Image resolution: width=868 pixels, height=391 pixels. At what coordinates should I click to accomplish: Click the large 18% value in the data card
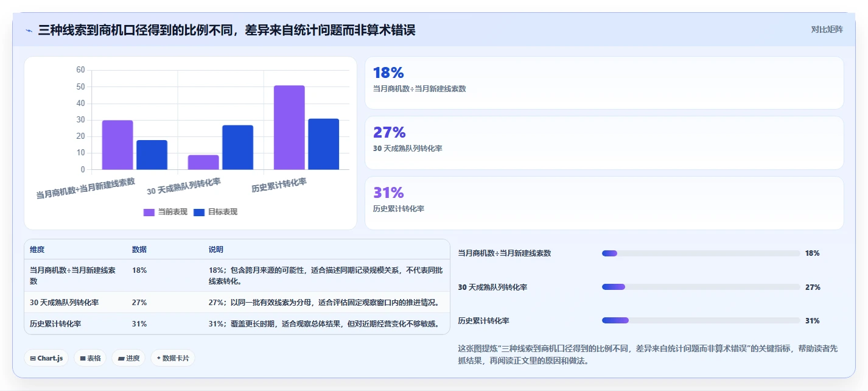(x=388, y=72)
